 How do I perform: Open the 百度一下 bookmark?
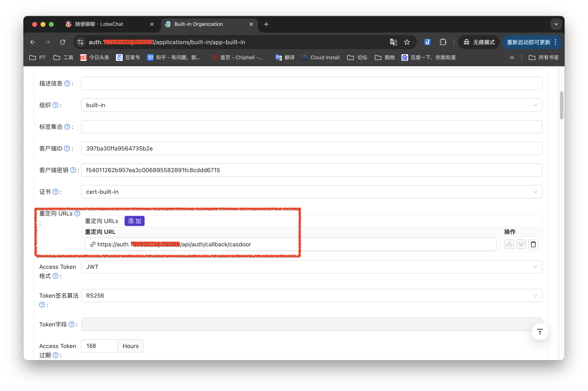pyautogui.click(x=429, y=58)
